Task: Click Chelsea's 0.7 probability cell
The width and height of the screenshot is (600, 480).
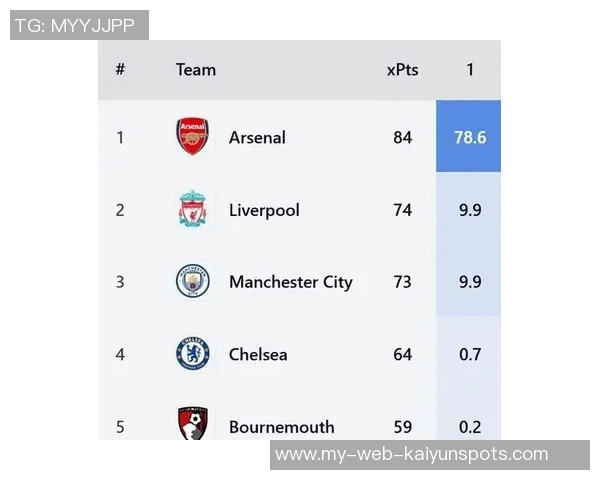Action: (x=469, y=354)
